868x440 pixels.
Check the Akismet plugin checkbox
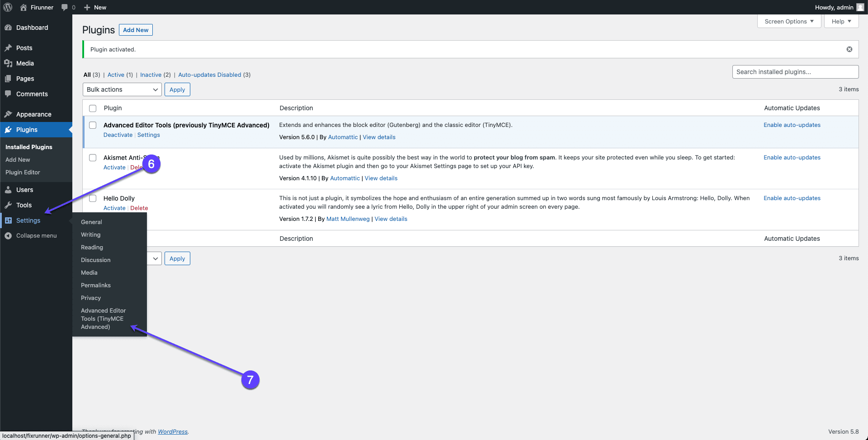pos(93,158)
